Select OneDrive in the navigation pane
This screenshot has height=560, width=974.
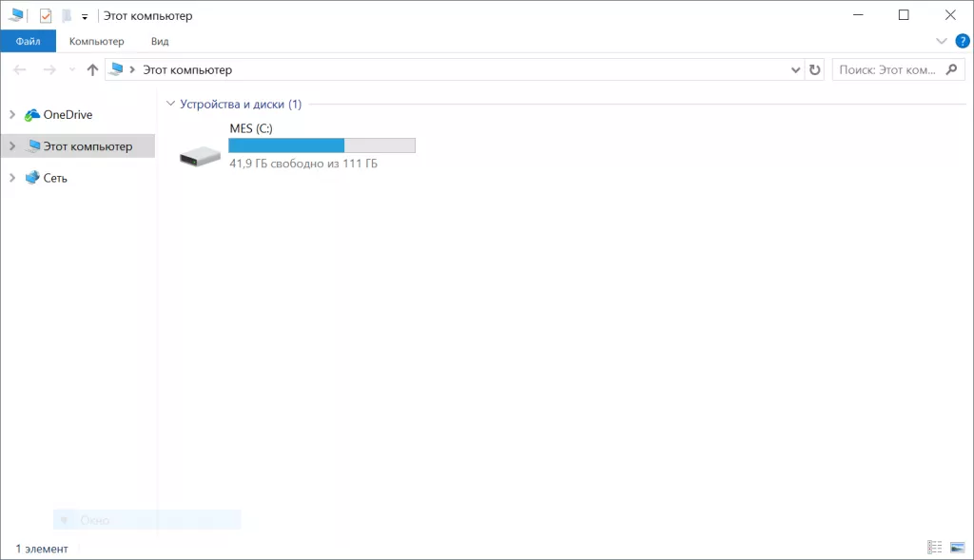[x=68, y=114]
